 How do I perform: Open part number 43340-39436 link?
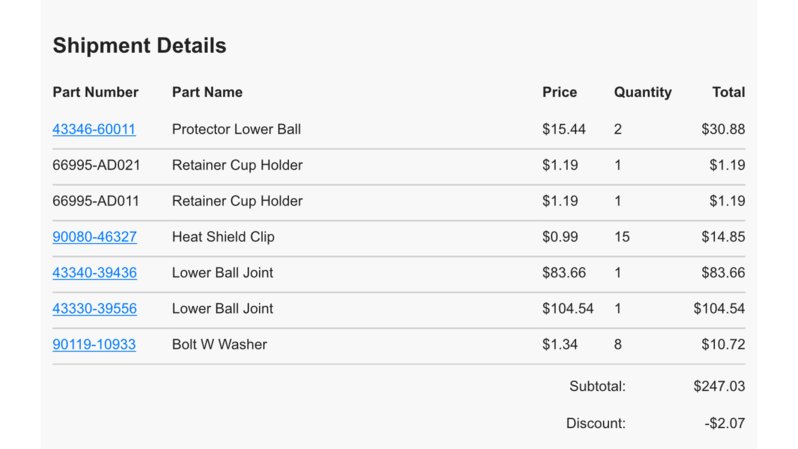(x=95, y=272)
